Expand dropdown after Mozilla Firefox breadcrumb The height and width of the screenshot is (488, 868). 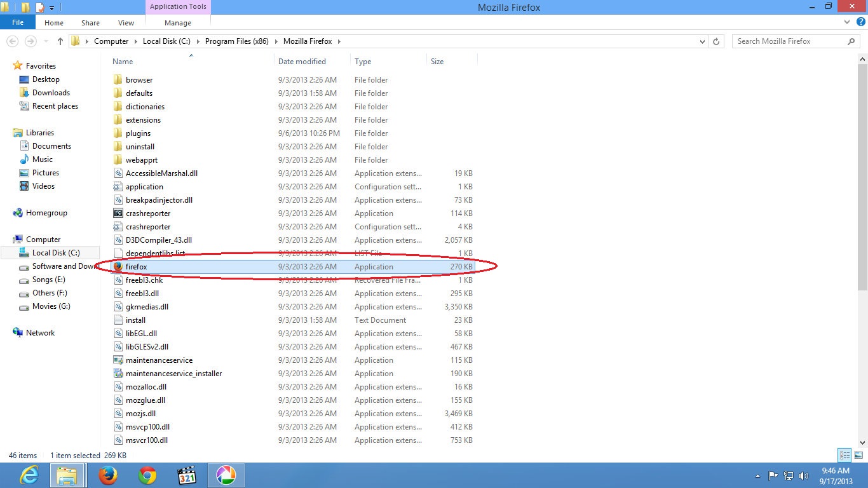(339, 41)
